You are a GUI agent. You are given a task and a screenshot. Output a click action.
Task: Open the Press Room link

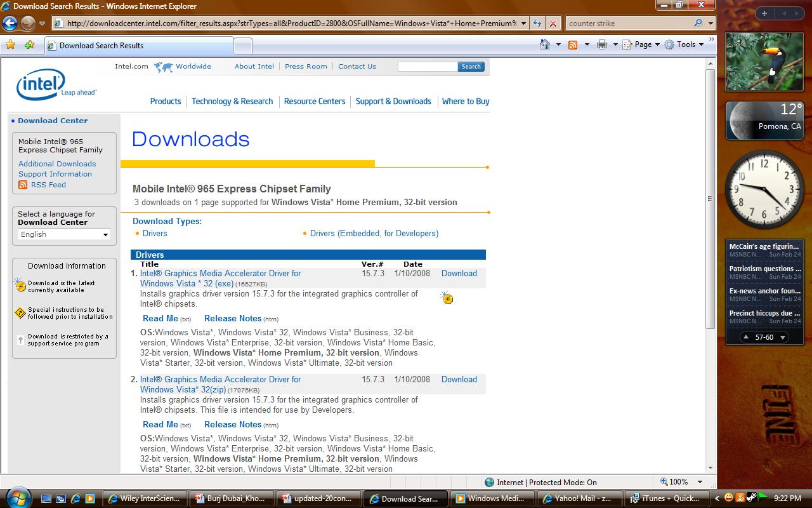(x=306, y=66)
